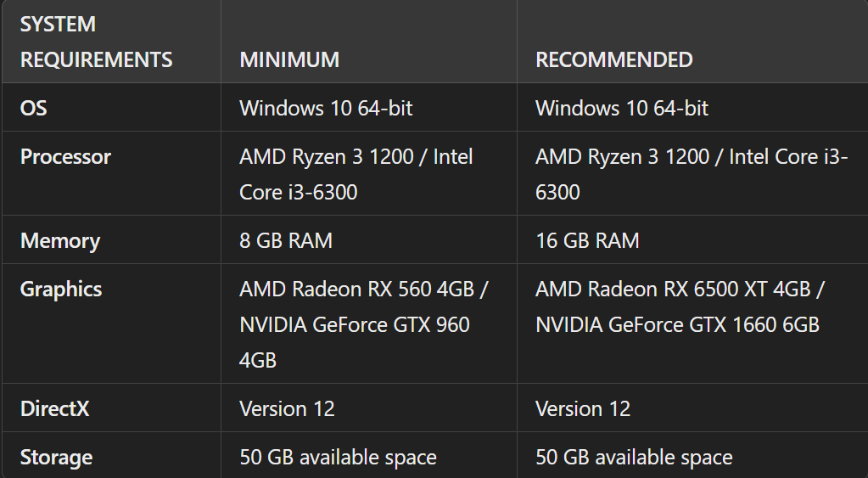Viewport: 868px width, 478px height.
Task: Click the SYSTEM REQUIREMENTS column header
Action: 96,42
